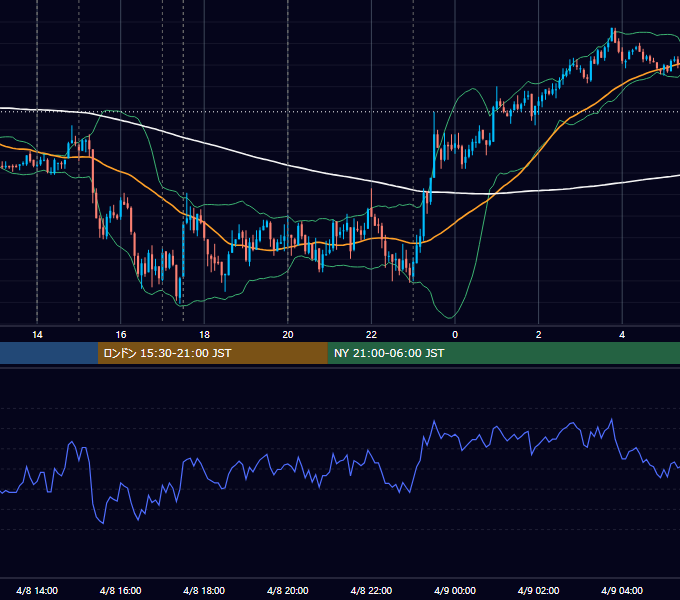Select the ロンドン 15:30-21:00 JST session bar
Image resolution: width=680 pixels, height=600 pixels.
click(212, 353)
